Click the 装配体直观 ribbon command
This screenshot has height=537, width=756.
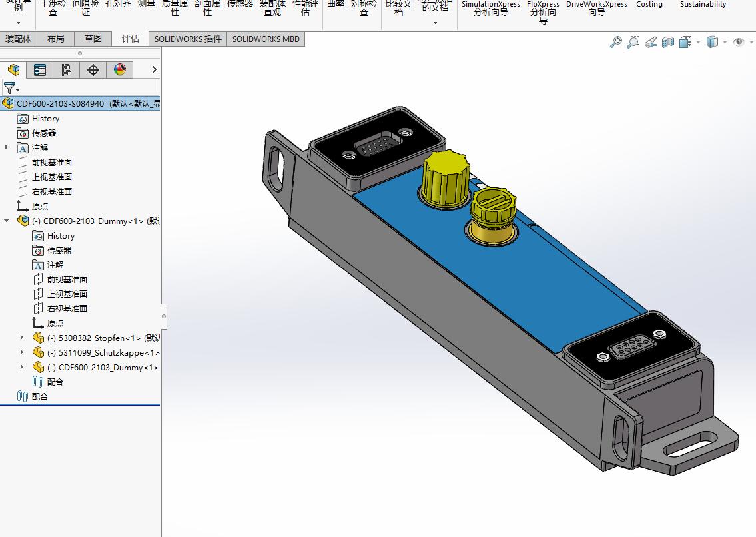point(272,7)
